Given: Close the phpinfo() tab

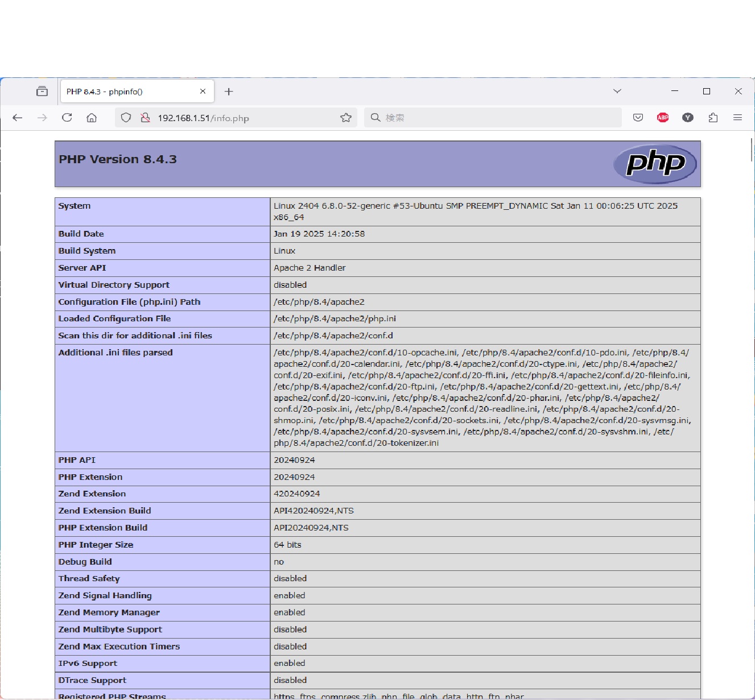Looking at the screenshot, I should click(203, 92).
